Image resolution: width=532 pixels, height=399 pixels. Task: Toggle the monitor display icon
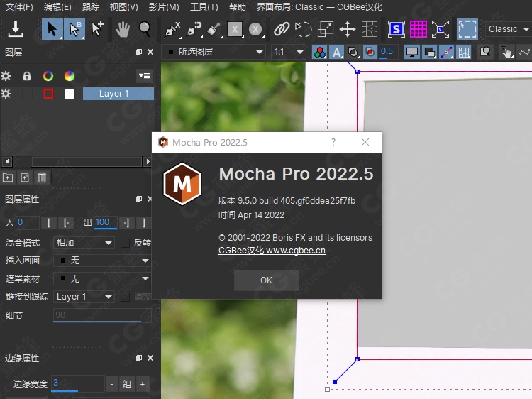[x=412, y=53]
